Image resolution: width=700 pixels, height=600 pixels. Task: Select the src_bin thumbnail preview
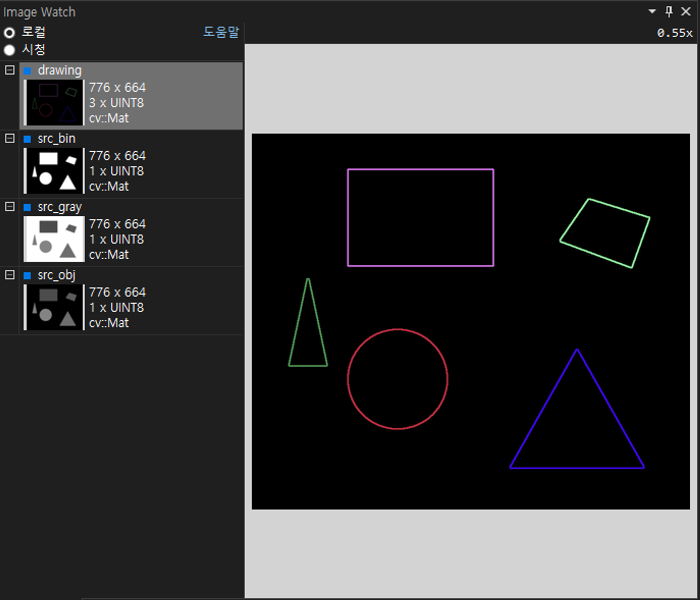(x=54, y=171)
